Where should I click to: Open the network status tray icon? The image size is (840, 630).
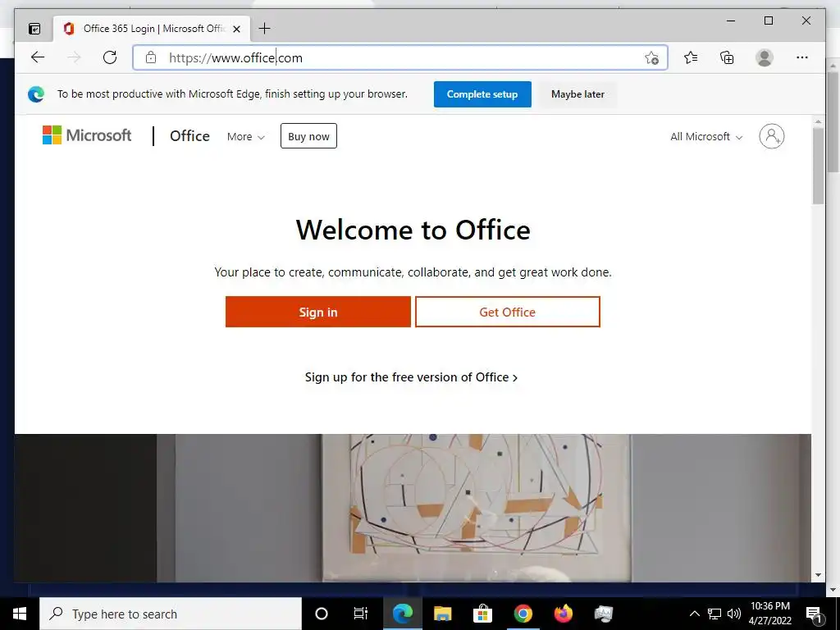[x=714, y=614]
